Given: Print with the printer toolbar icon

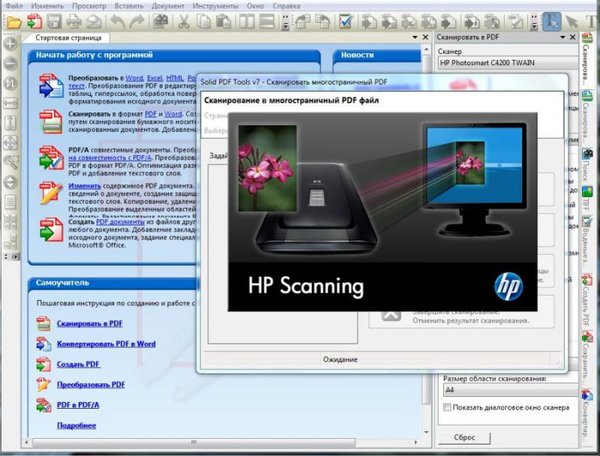Looking at the screenshot, I should (73, 22).
